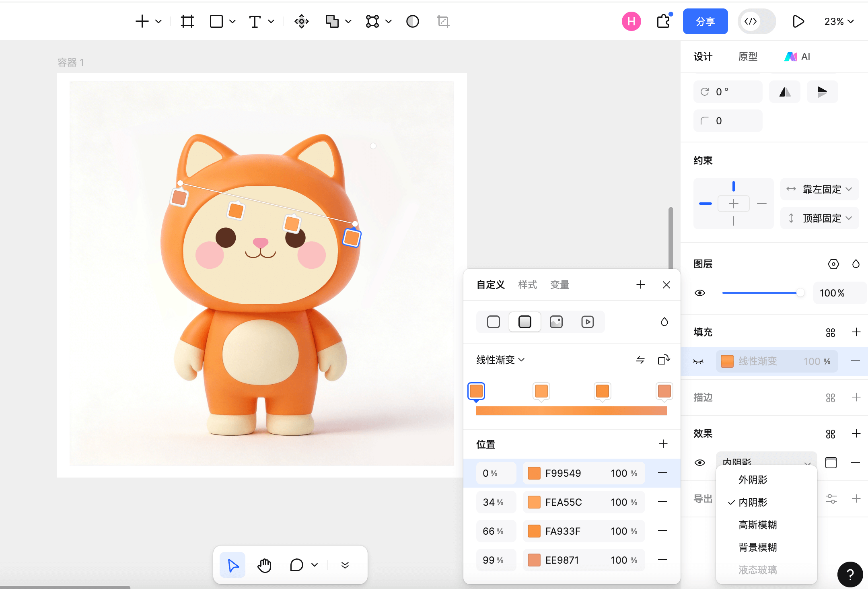Click the FEA55C color swatch
Screen dimensions: 868x589
click(534, 502)
